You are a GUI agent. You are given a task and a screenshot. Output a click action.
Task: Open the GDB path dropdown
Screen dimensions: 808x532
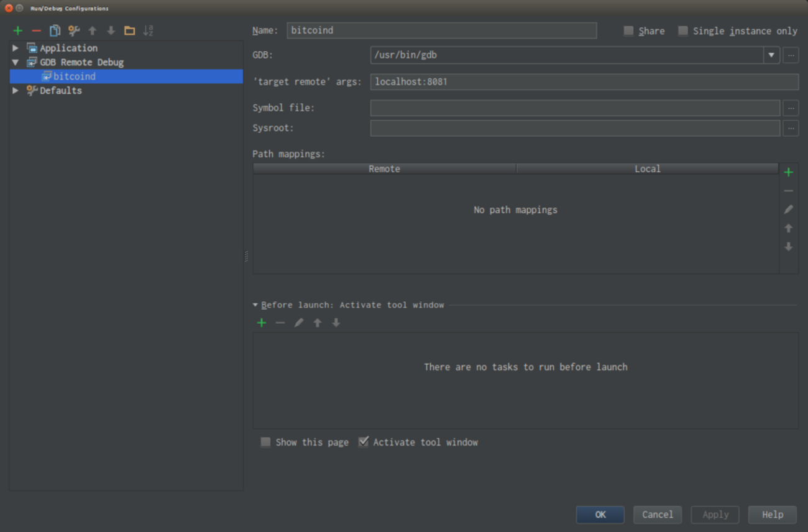click(x=771, y=55)
